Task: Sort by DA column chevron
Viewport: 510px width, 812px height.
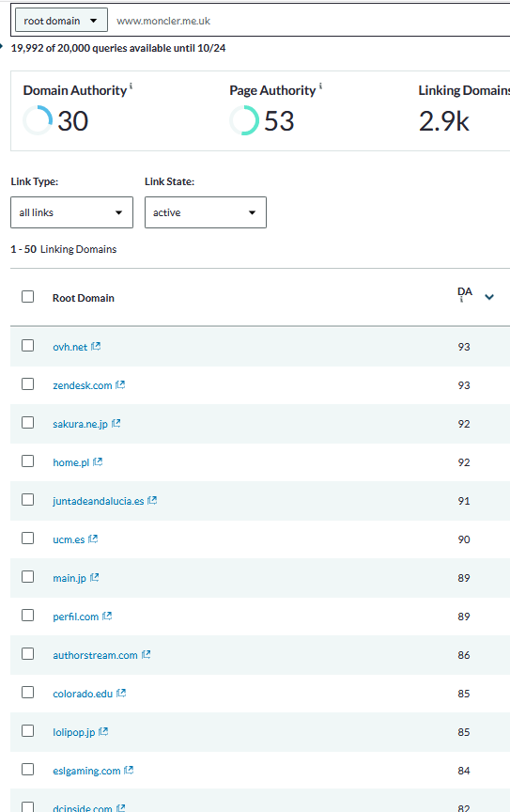Action: (489, 297)
